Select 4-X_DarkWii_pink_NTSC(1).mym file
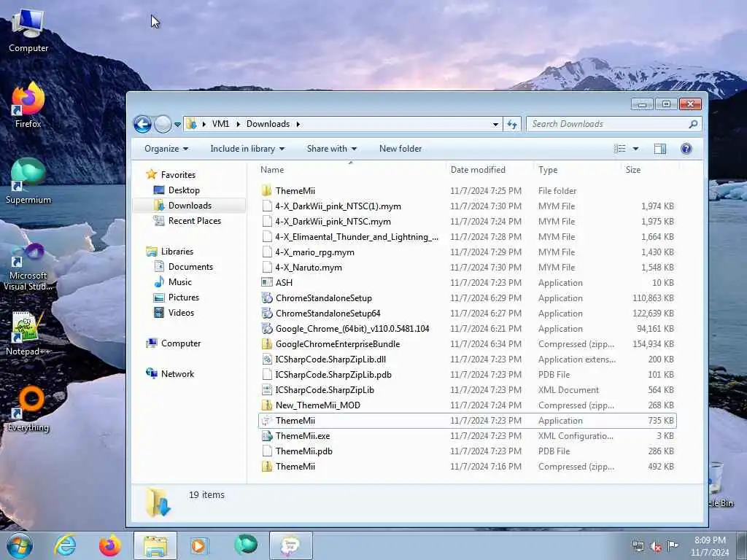The image size is (747, 560). [x=468, y=206]
